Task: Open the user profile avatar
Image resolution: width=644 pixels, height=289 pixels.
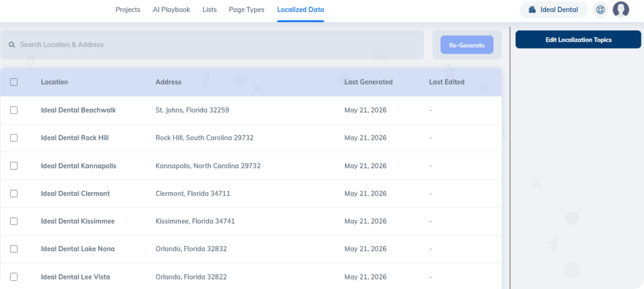Action: (621, 9)
